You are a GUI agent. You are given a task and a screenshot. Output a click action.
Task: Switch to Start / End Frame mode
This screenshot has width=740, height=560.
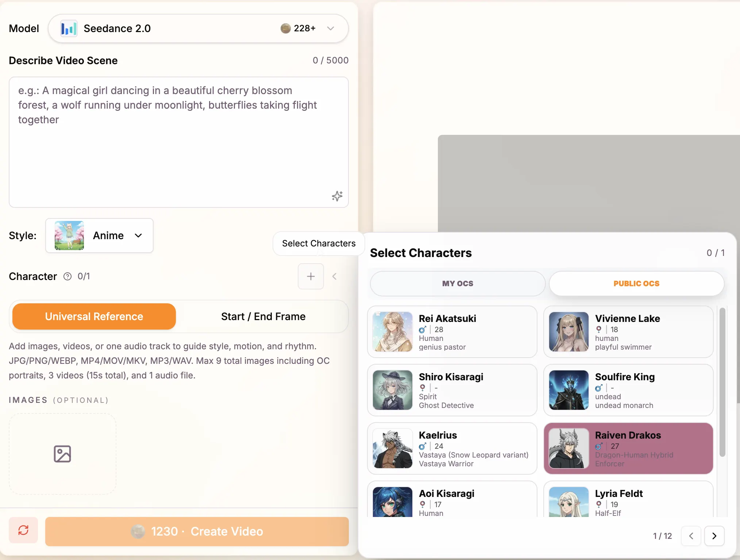click(x=263, y=316)
